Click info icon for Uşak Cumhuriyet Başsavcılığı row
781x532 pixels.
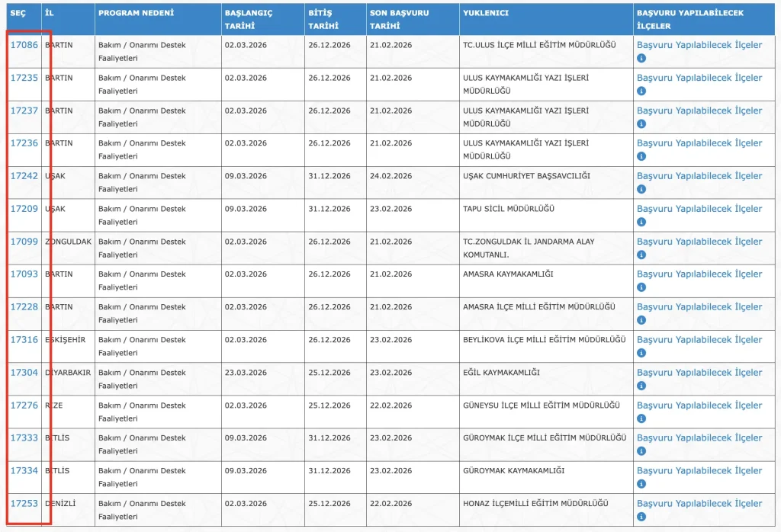point(641,189)
